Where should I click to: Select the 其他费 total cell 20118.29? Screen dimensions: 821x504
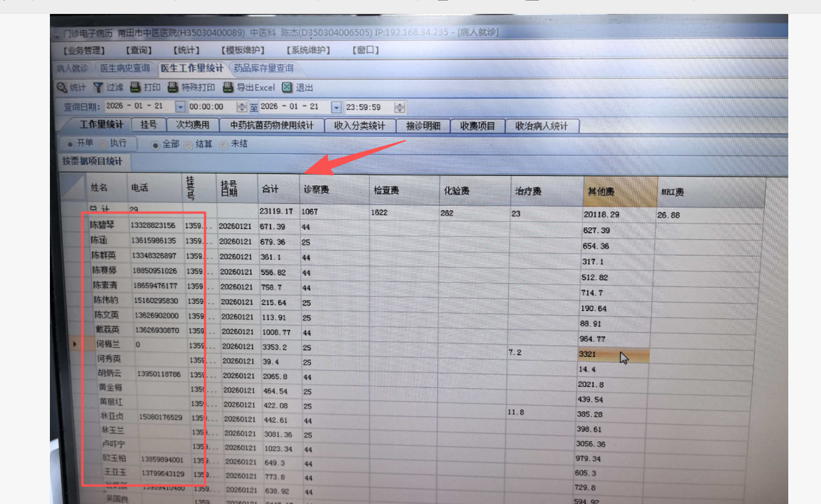(x=602, y=214)
